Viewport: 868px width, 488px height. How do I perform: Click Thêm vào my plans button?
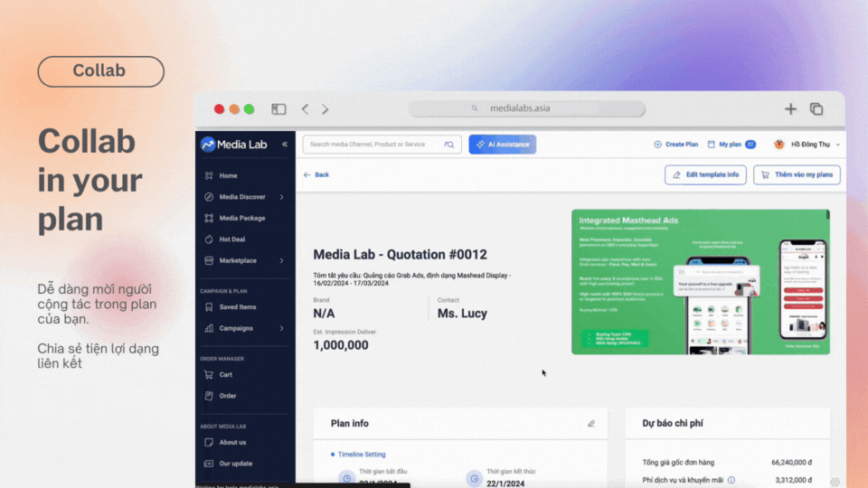tap(797, 174)
